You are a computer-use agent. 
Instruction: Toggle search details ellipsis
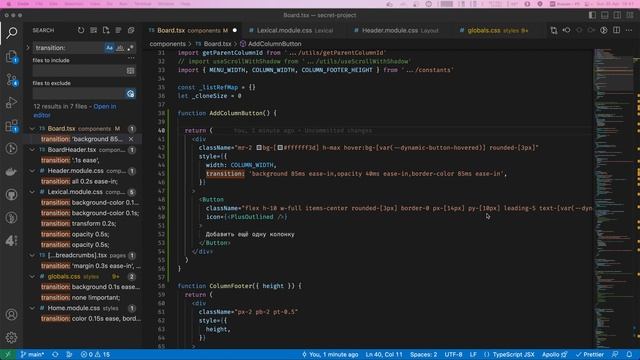[131, 58]
